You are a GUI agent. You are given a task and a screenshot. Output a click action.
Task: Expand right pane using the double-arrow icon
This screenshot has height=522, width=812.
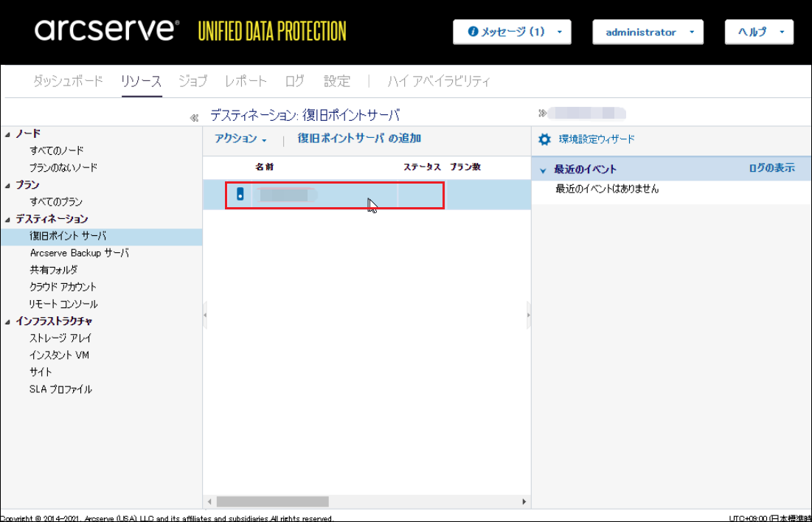point(542,113)
